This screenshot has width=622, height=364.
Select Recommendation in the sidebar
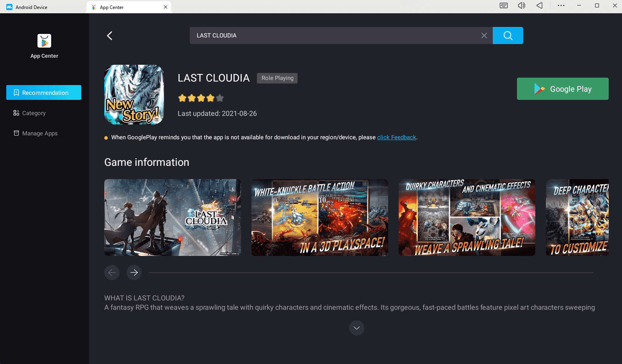pos(44,92)
